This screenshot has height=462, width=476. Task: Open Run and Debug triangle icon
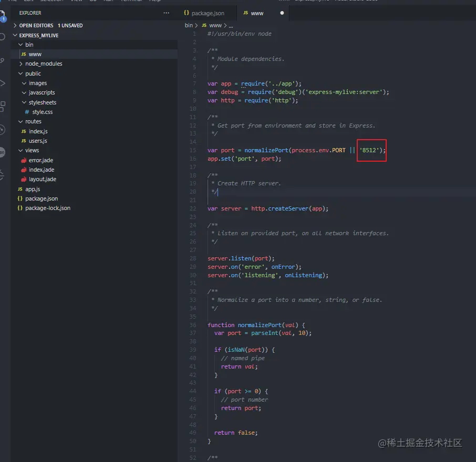pyautogui.click(x=3, y=83)
